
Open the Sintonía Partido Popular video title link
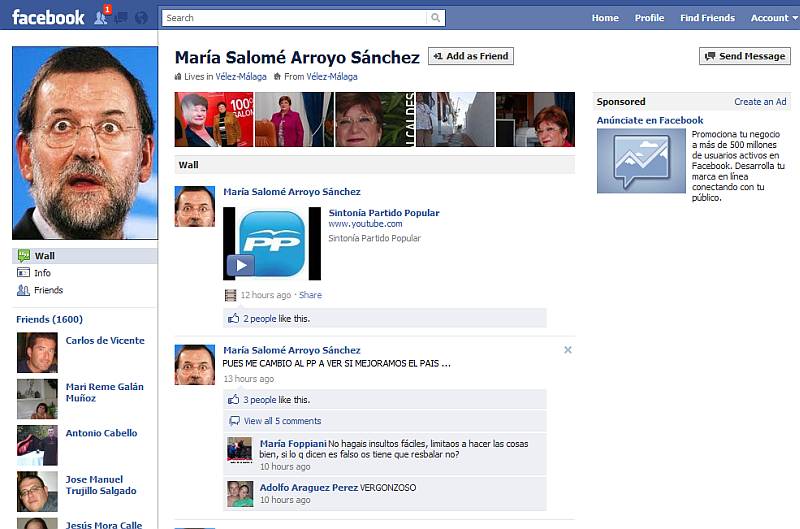[x=384, y=213]
